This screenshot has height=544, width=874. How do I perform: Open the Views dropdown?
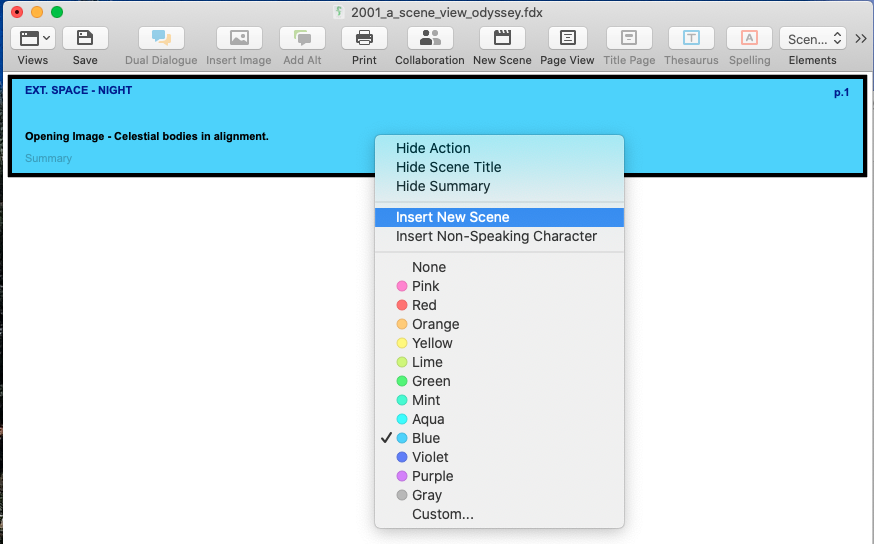coord(33,39)
